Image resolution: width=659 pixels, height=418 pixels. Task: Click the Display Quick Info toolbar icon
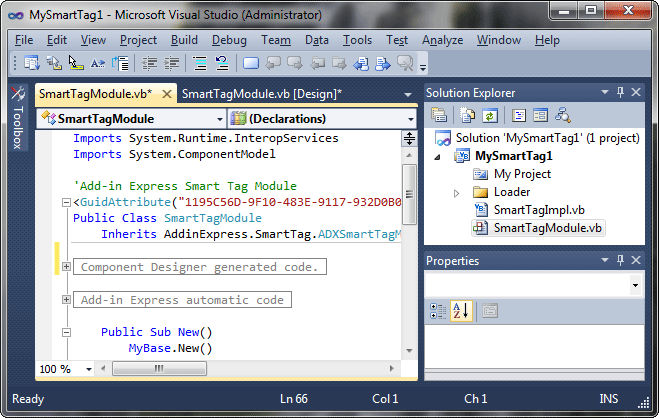(76, 63)
